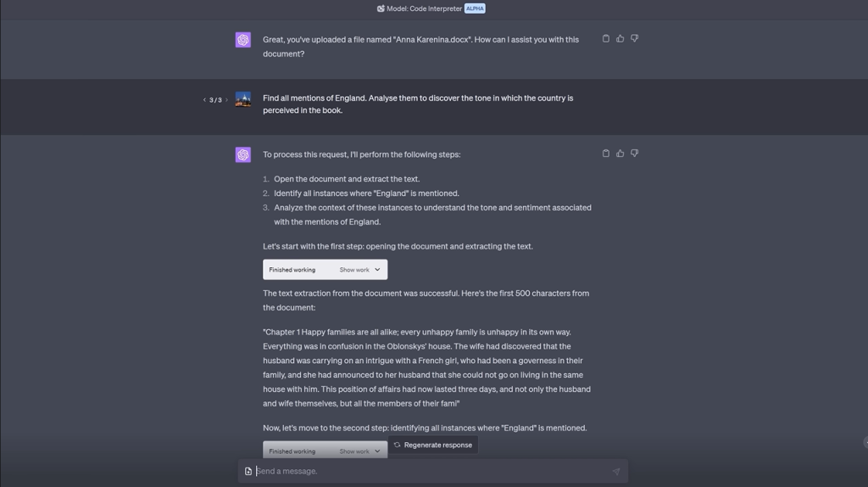Screen dimensions: 868x487
Task: Dislike the 'To process this request' response
Action: (x=634, y=154)
